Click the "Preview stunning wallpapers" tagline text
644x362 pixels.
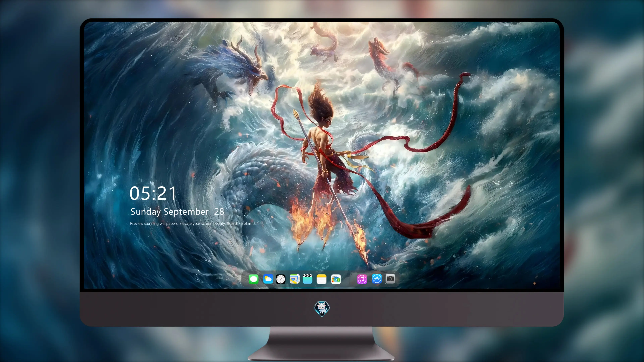click(195, 223)
